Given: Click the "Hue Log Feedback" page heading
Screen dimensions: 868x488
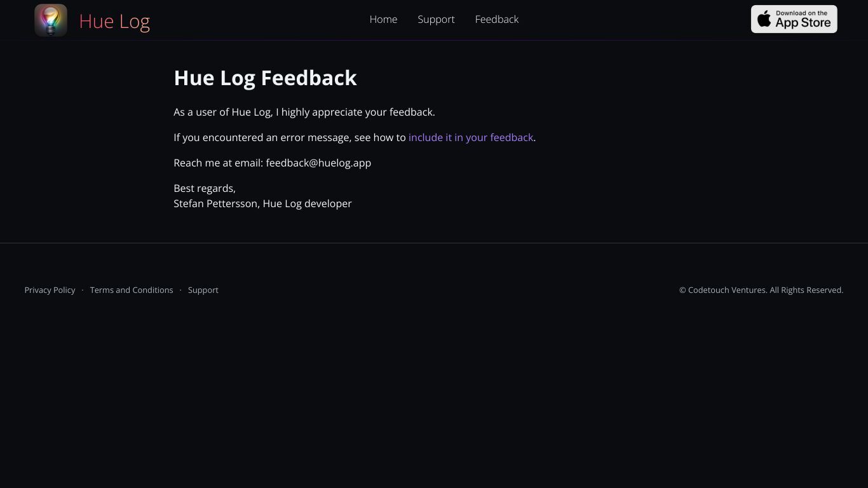Looking at the screenshot, I should click(265, 78).
